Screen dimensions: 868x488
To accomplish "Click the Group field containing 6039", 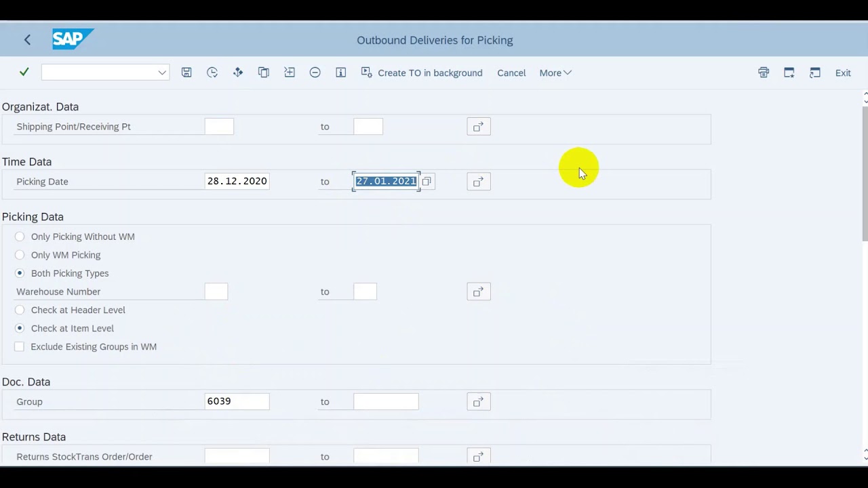I will [237, 401].
